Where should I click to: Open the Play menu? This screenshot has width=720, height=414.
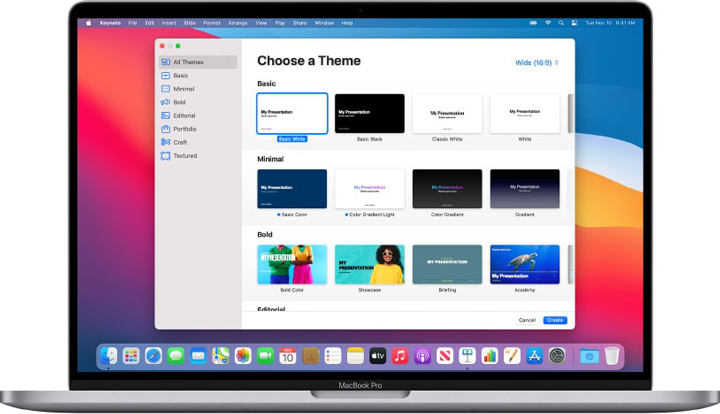280,23
